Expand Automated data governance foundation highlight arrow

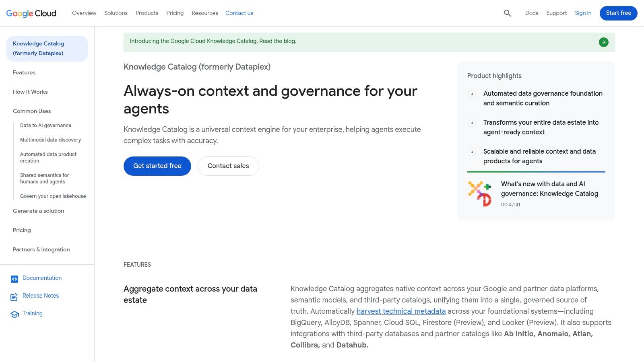tap(472, 94)
